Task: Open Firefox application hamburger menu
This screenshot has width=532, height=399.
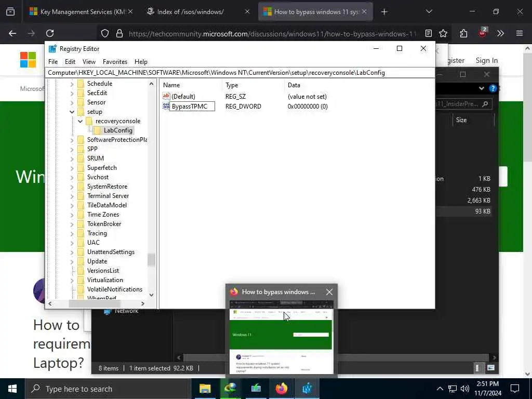Action: [x=520, y=33]
